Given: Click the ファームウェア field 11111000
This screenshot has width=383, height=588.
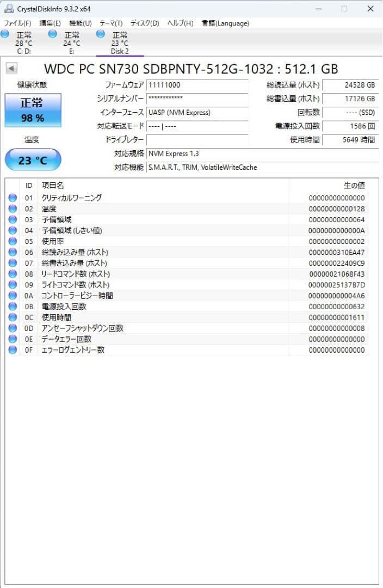Looking at the screenshot, I should [x=197, y=85].
